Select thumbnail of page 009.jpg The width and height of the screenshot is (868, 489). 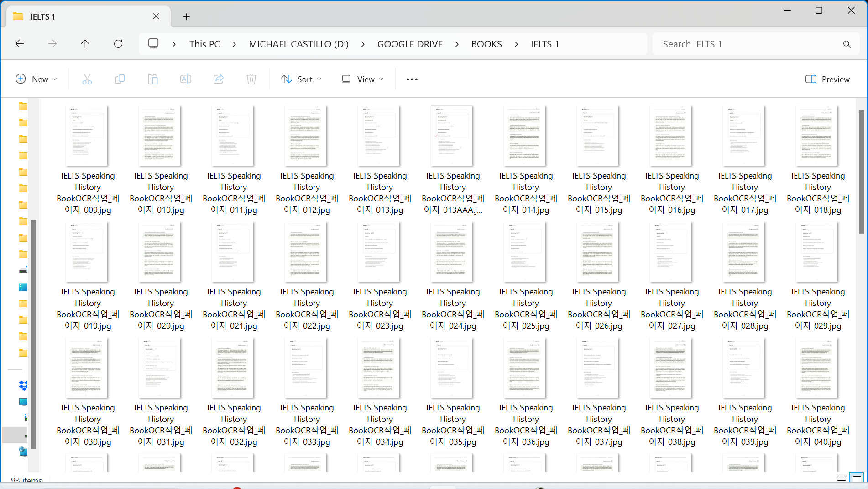tap(87, 136)
